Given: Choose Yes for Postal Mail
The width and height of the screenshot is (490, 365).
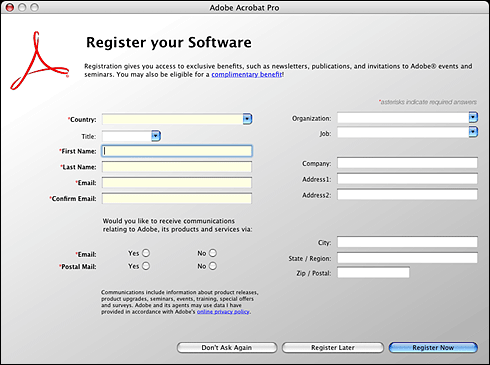Looking at the screenshot, I should pos(146,266).
